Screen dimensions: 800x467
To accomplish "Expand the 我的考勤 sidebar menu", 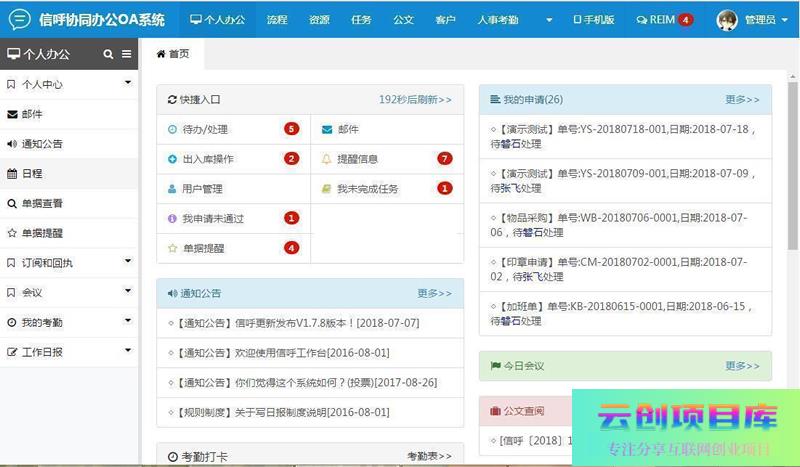I will click(x=127, y=321).
